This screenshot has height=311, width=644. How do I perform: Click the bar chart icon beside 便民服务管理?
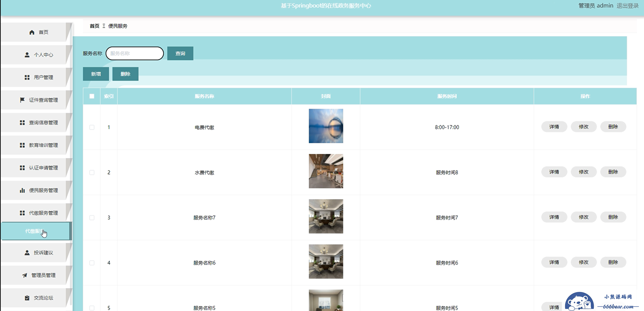pyautogui.click(x=22, y=190)
